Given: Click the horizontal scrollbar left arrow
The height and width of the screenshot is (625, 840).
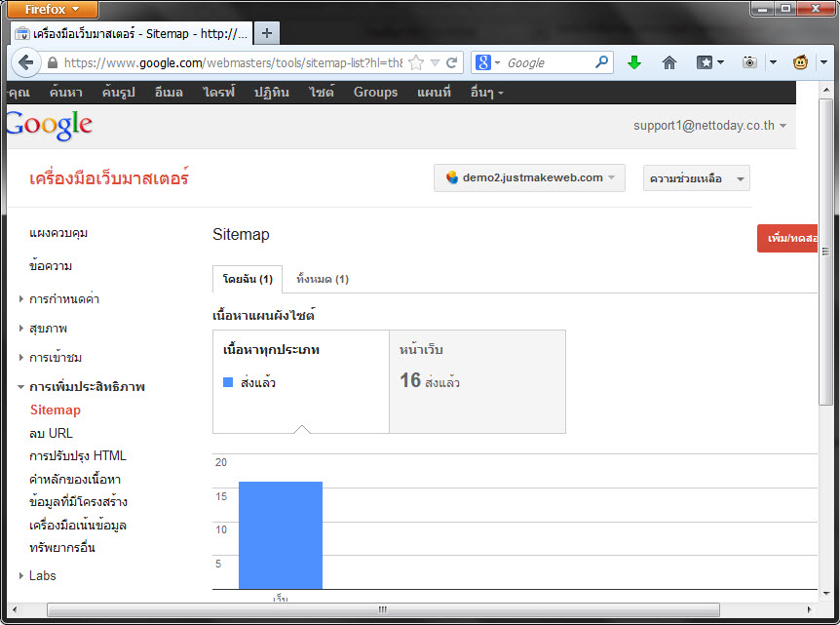Looking at the screenshot, I should [15, 610].
